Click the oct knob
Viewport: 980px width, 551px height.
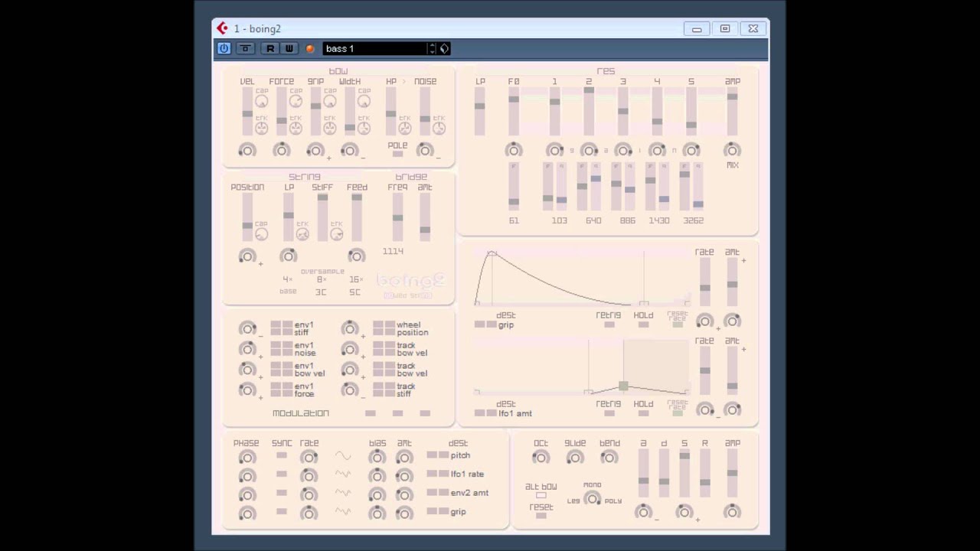tap(541, 458)
